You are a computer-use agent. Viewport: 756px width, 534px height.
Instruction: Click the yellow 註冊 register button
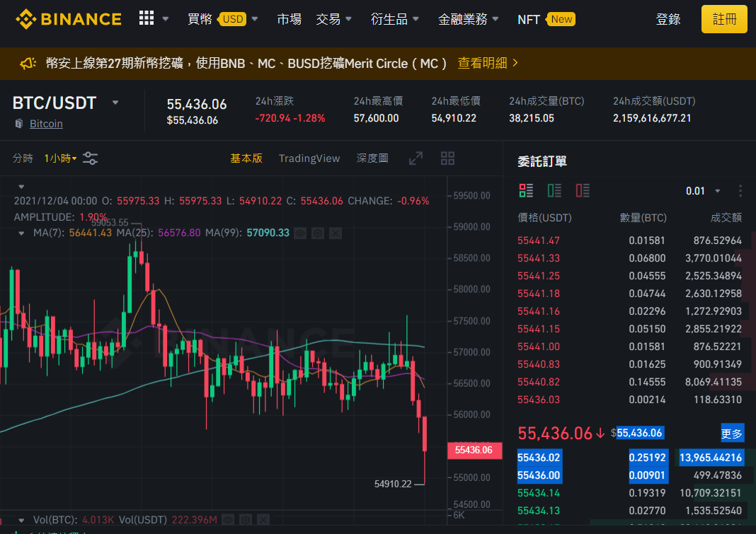(724, 19)
